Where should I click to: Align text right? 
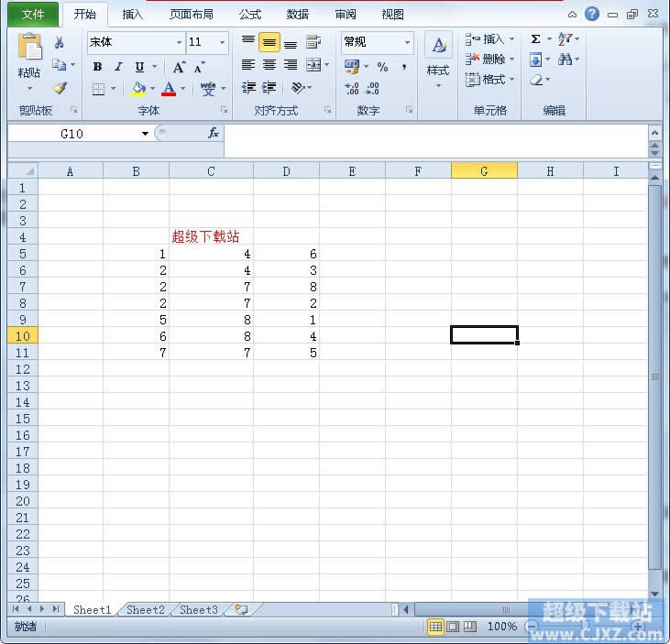click(x=291, y=65)
